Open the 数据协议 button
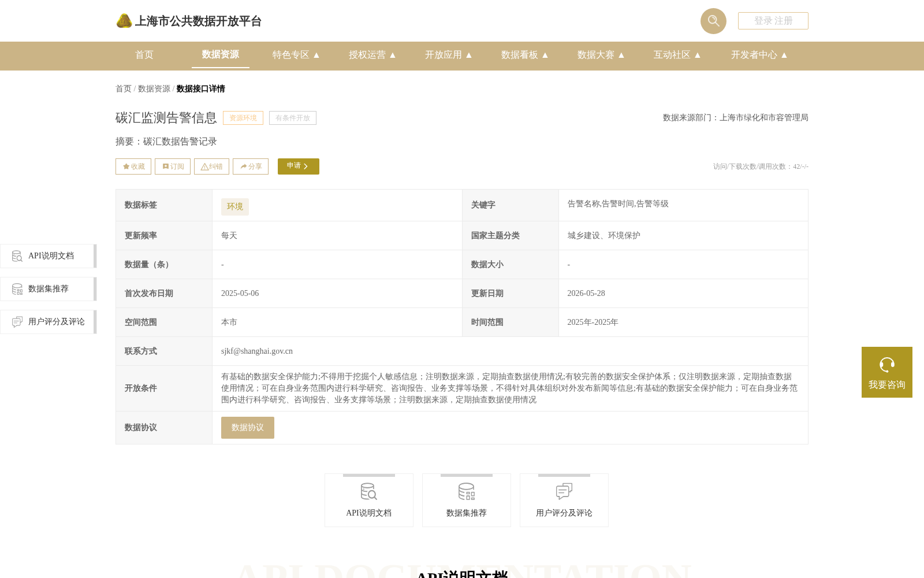 click(248, 428)
